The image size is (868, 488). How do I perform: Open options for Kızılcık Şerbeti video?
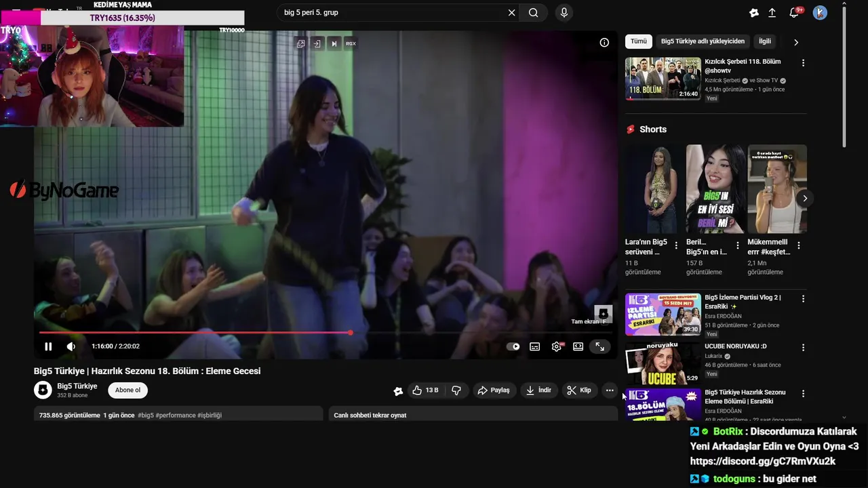click(x=804, y=62)
